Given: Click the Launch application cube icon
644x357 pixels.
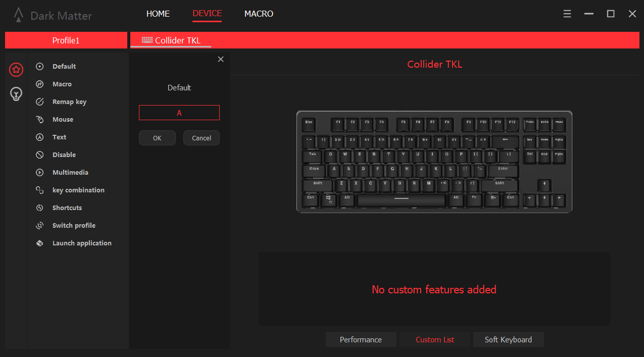Looking at the screenshot, I should tap(40, 243).
